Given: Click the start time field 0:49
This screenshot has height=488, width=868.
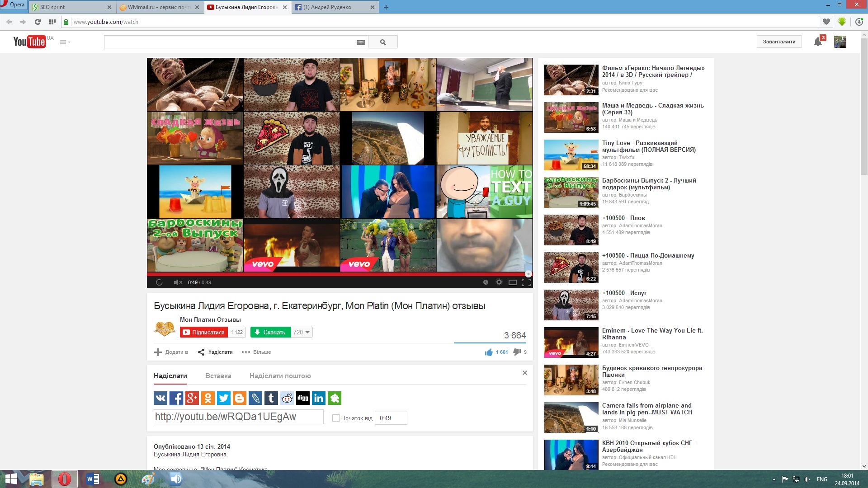Looking at the screenshot, I should tap(391, 418).
